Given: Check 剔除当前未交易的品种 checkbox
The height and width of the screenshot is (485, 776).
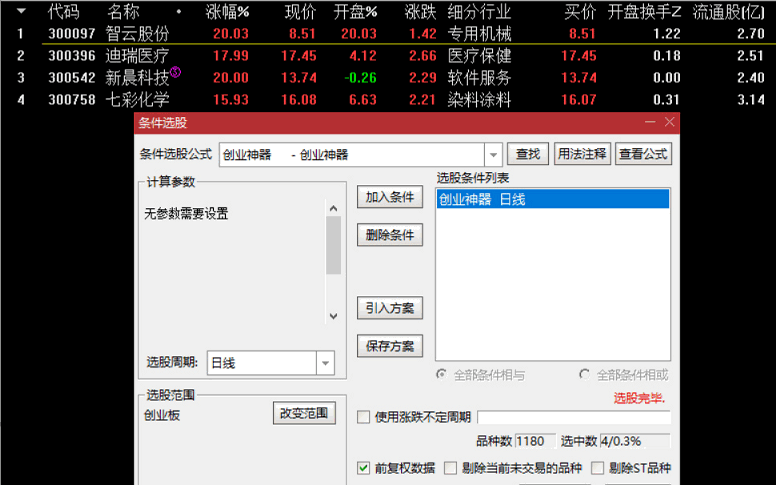Looking at the screenshot, I should point(450,468).
